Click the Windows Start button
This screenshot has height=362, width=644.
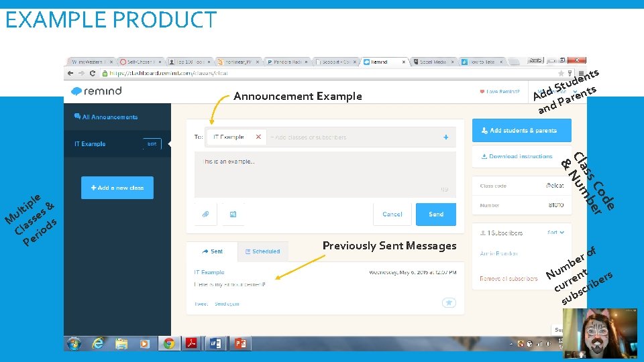[74, 343]
